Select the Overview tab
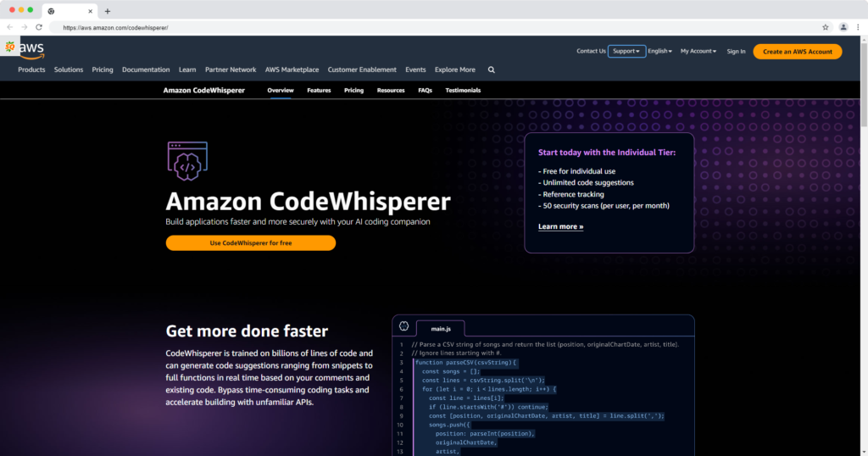The height and width of the screenshot is (456, 868). [x=281, y=90]
